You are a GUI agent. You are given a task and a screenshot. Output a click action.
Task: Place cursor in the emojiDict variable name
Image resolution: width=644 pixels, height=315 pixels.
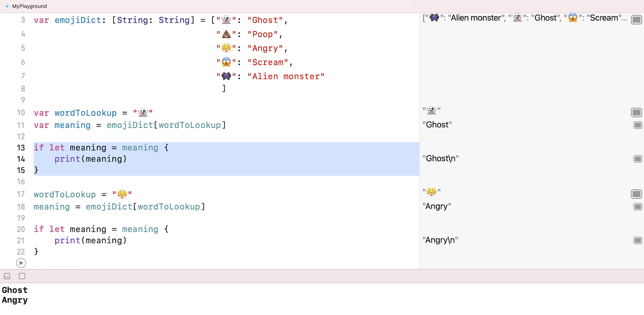[78, 20]
